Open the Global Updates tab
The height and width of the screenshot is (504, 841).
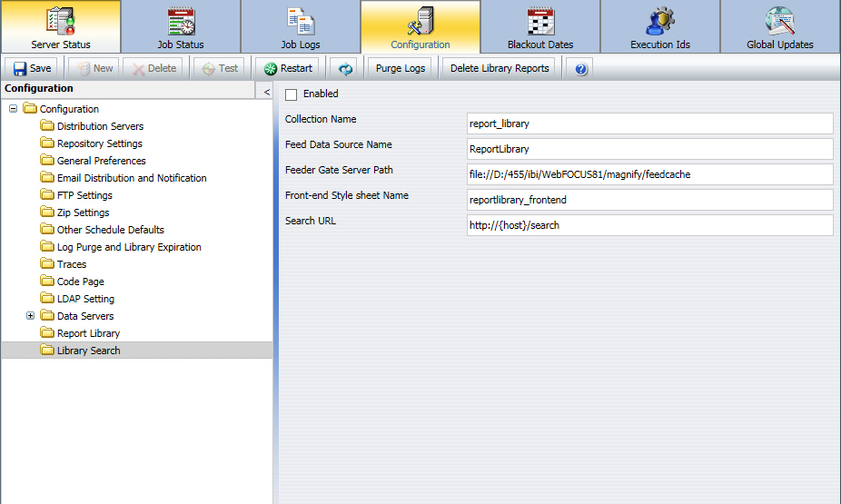[780, 27]
